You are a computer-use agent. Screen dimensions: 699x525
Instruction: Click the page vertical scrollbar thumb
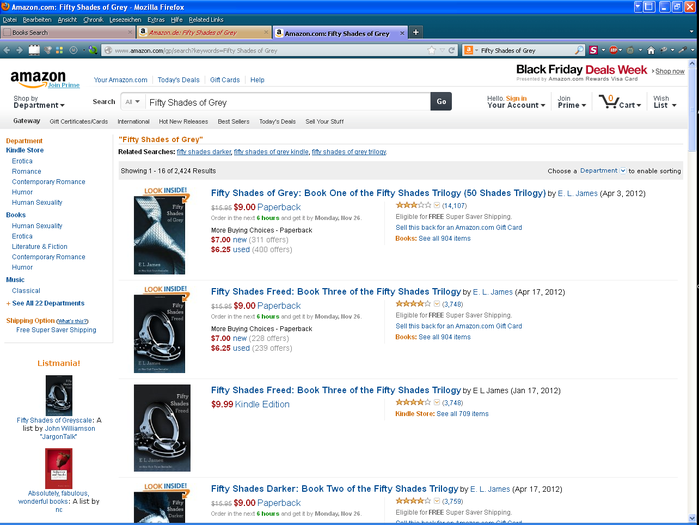click(x=692, y=109)
